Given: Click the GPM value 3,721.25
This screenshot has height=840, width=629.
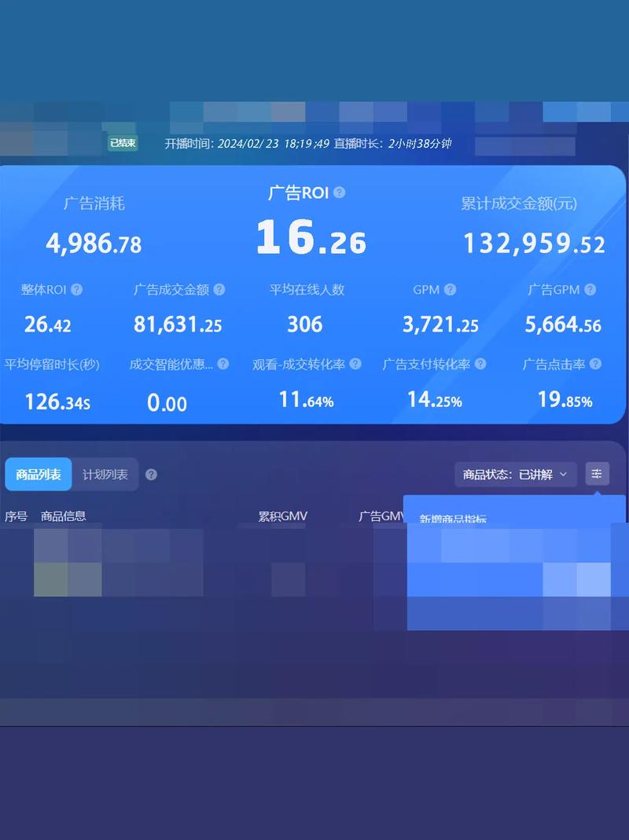Looking at the screenshot, I should [440, 325].
